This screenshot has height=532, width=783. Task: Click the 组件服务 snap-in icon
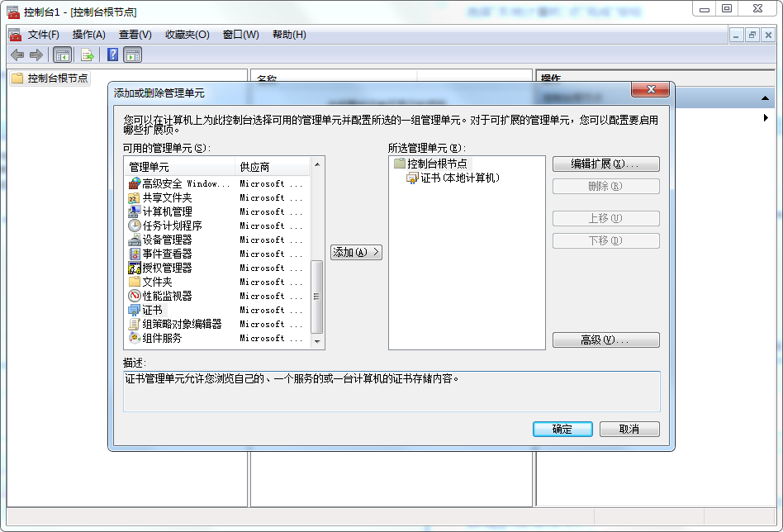(135, 338)
